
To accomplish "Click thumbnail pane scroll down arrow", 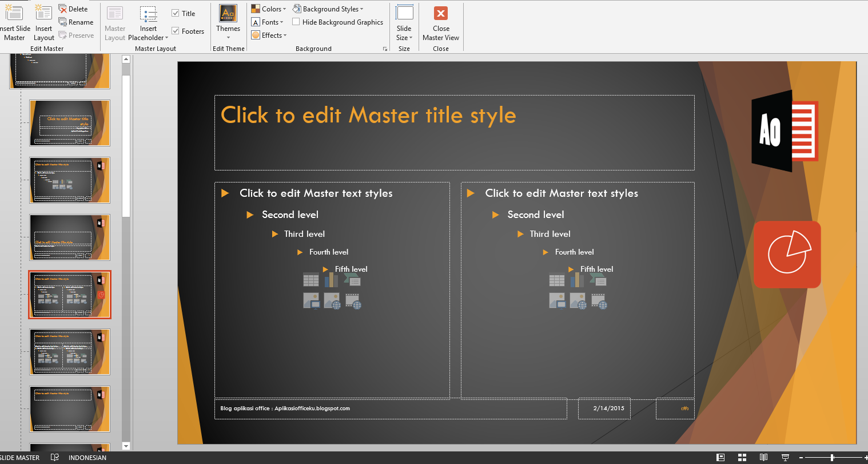I will click(x=126, y=446).
